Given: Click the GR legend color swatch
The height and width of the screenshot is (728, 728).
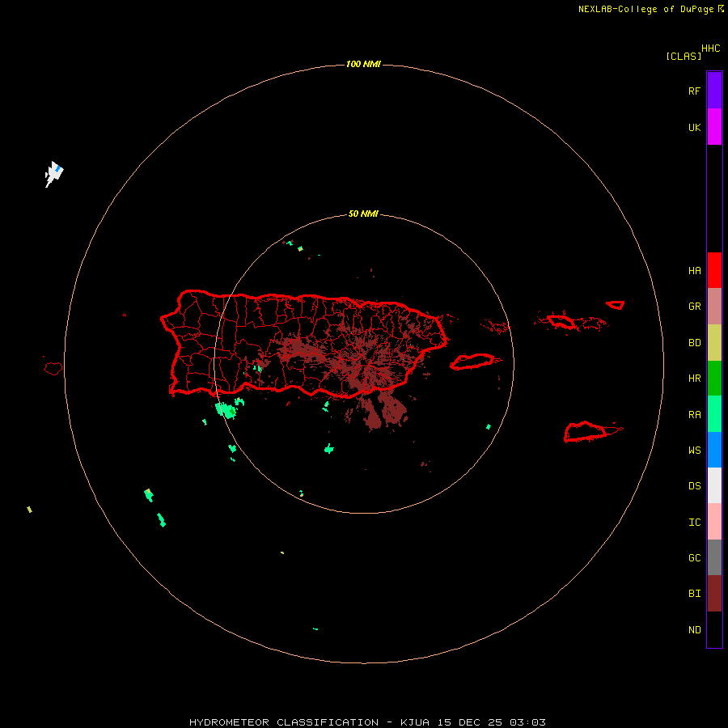Looking at the screenshot, I should 714,307.
